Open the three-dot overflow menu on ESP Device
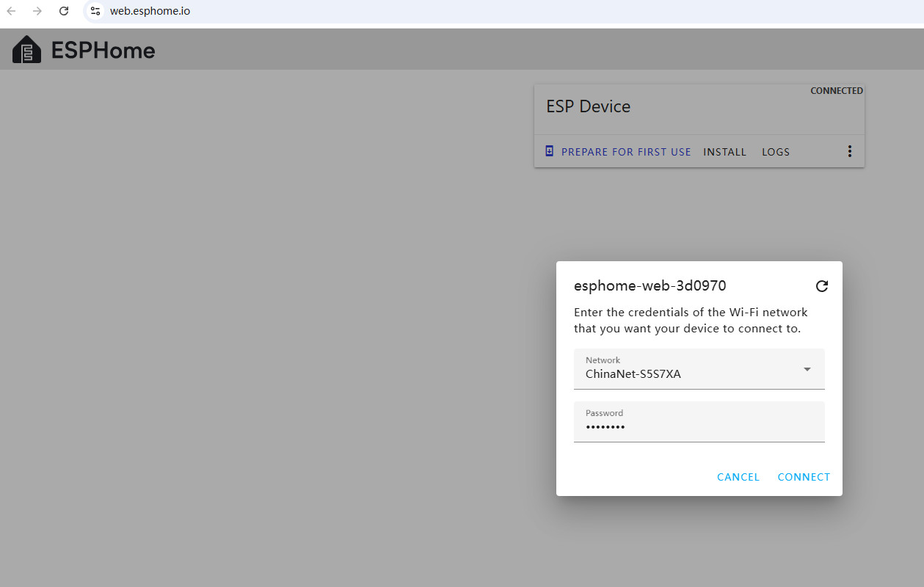This screenshot has height=587, width=924. point(849,151)
